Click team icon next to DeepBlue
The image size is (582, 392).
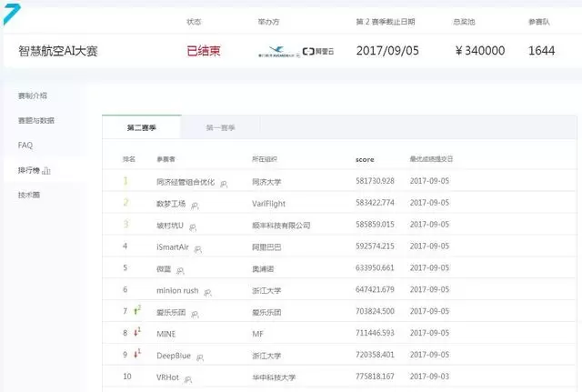click(x=199, y=356)
